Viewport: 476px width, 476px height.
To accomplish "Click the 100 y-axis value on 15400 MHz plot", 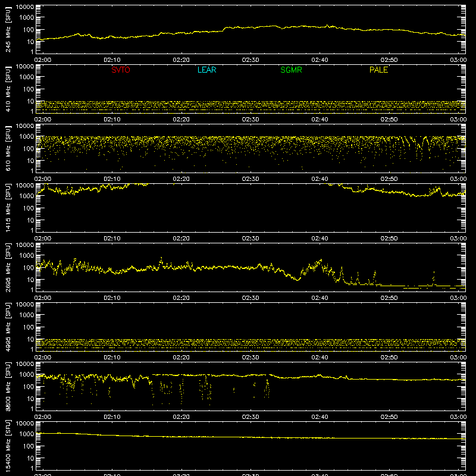I will pos(29,446).
